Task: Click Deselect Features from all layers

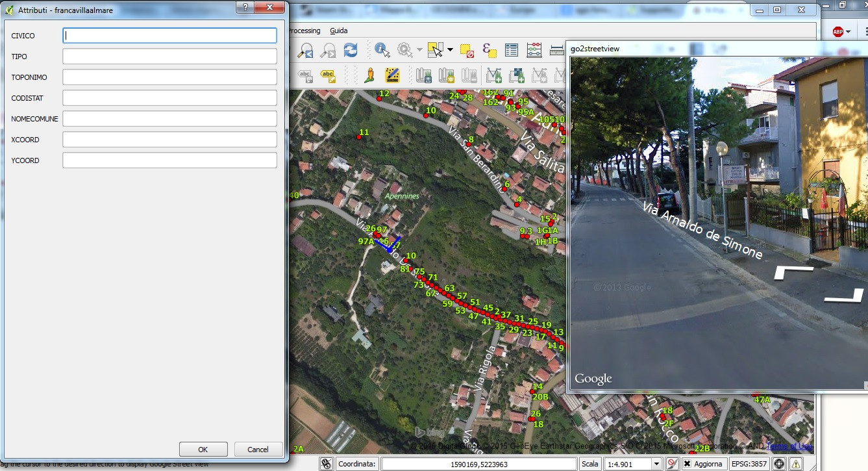Action: pos(467,50)
